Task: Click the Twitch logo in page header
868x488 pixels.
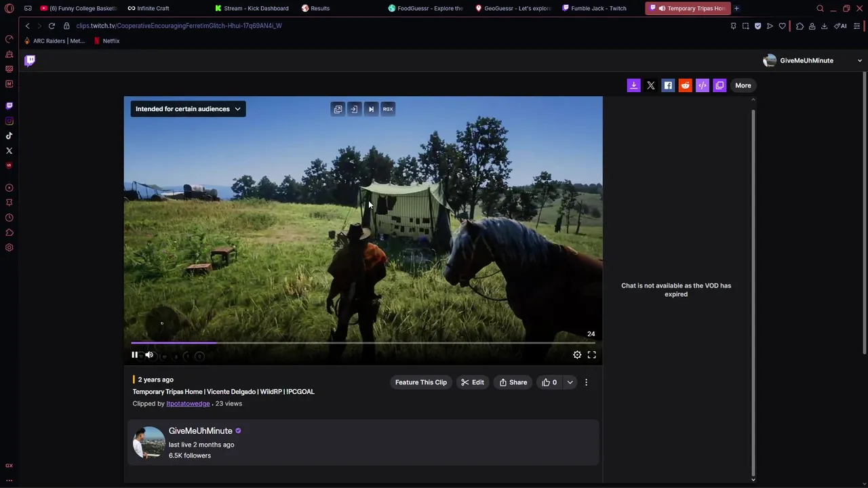Action: click(x=30, y=60)
